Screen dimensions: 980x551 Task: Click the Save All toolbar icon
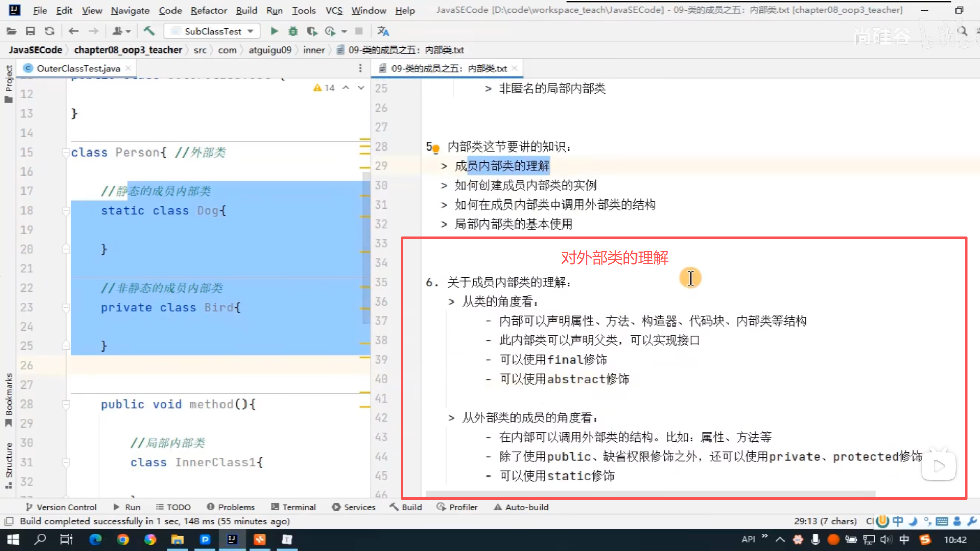(30, 31)
